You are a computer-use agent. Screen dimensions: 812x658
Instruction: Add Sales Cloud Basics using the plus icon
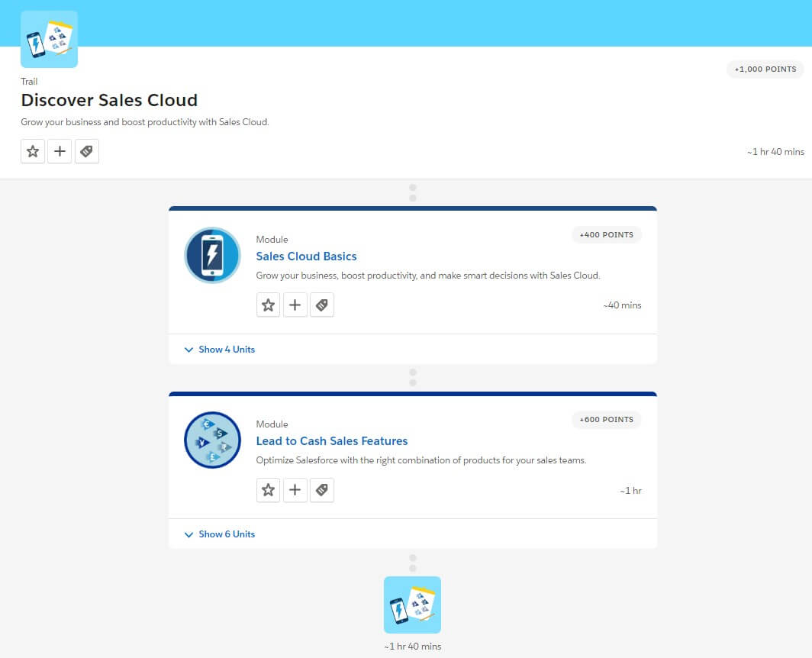point(295,305)
